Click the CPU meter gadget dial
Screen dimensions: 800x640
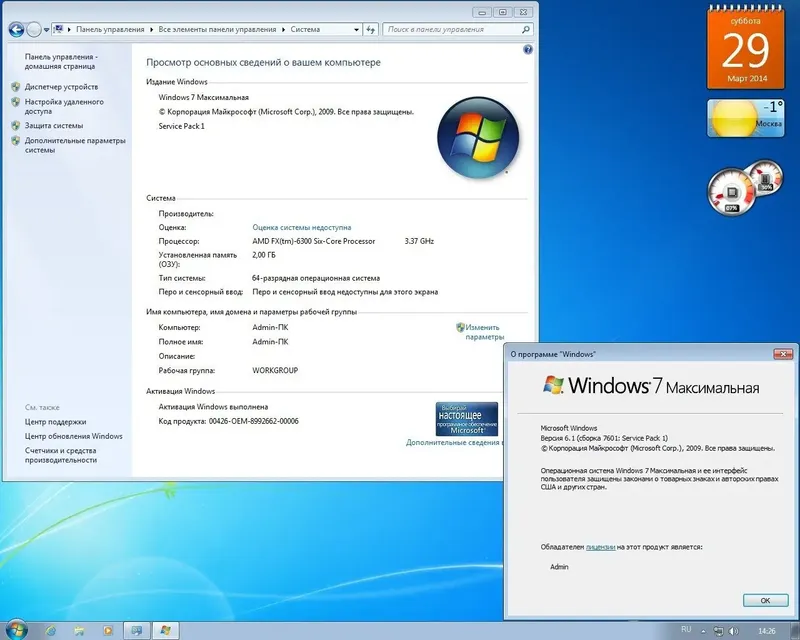(x=731, y=192)
